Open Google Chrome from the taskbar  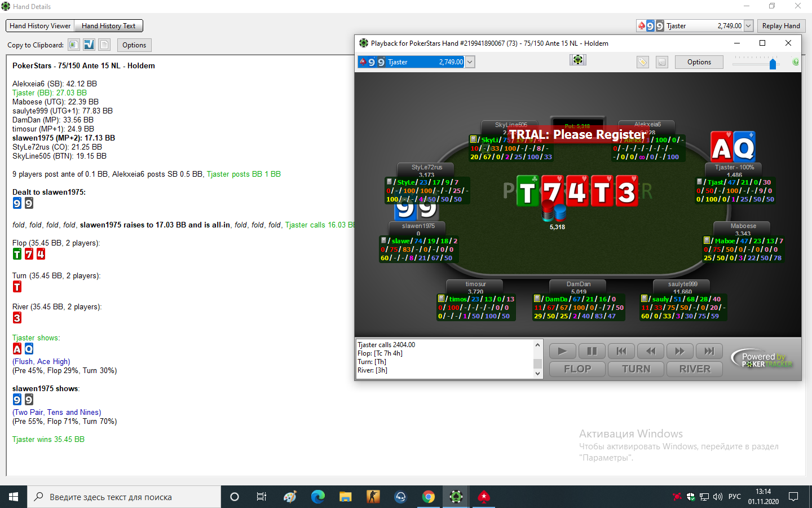click(x=429, y=497)
